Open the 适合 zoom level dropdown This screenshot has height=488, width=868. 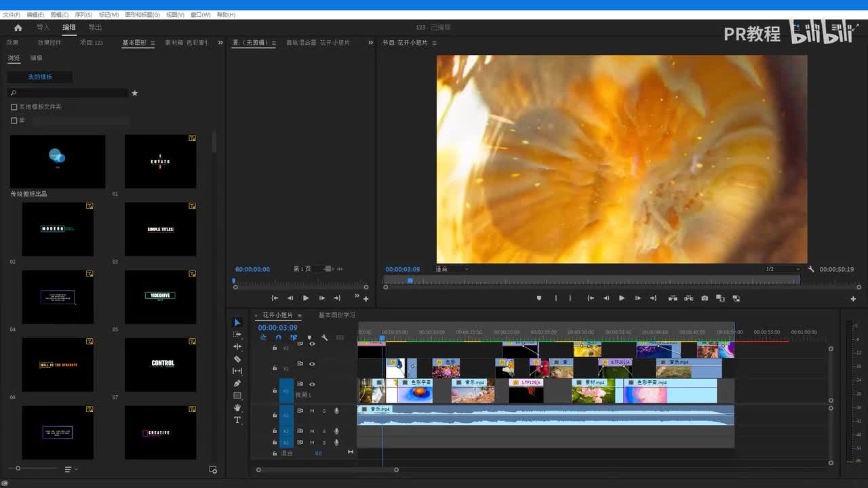452,269
